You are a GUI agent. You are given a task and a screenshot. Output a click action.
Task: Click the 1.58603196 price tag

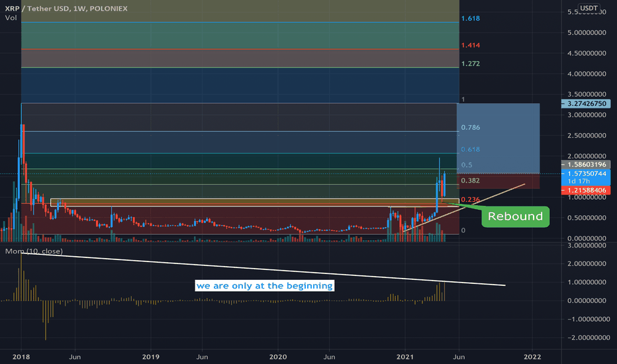(586, 165)
